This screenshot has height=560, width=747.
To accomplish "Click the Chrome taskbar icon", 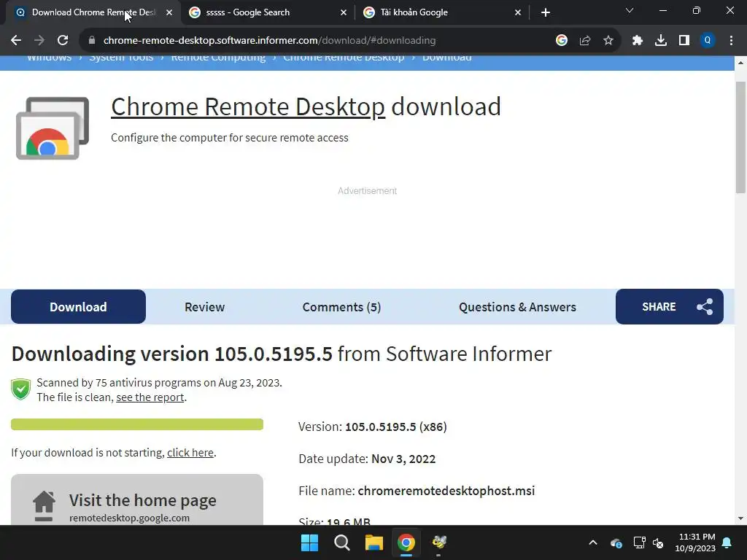I will (406, 542).
